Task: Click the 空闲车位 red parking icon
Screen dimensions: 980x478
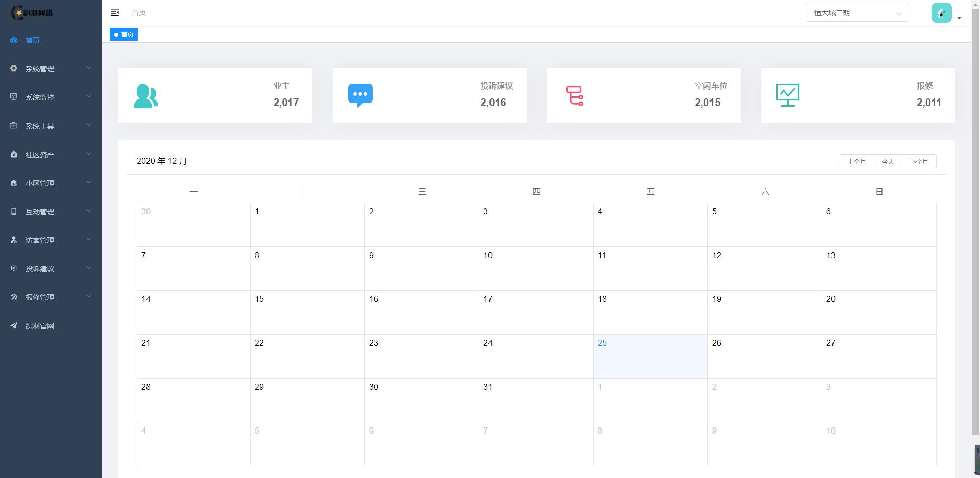Action: pos(575,96)
